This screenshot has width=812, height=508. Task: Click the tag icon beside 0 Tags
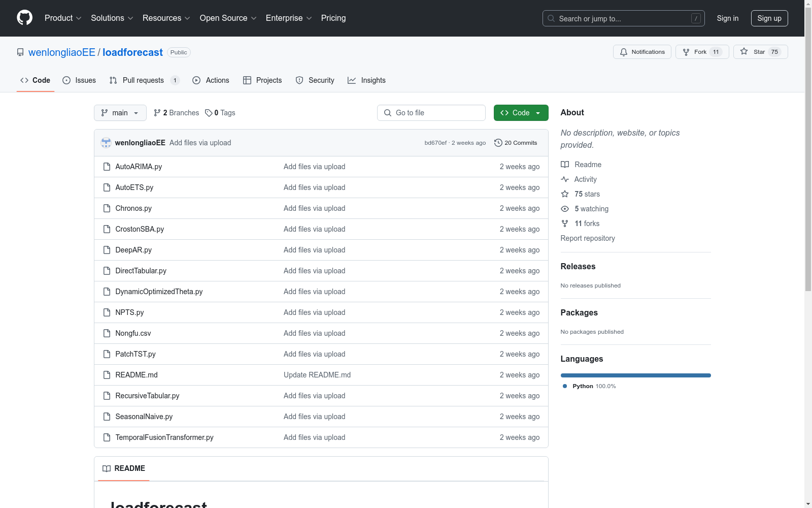(x=209, y=113)
